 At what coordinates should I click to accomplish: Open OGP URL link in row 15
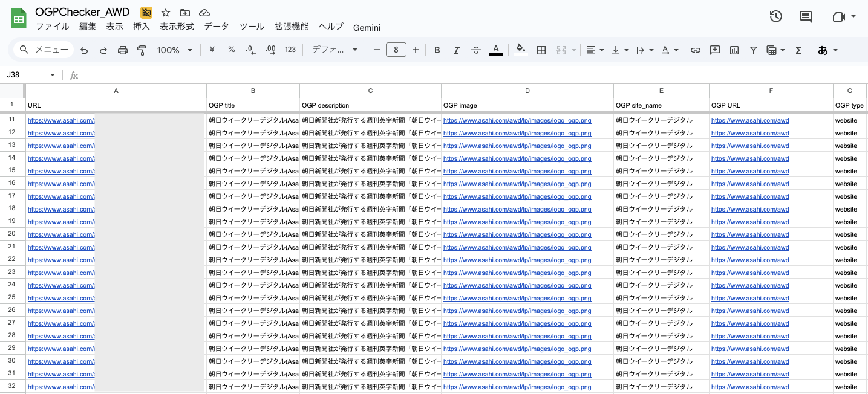(750, 171)
